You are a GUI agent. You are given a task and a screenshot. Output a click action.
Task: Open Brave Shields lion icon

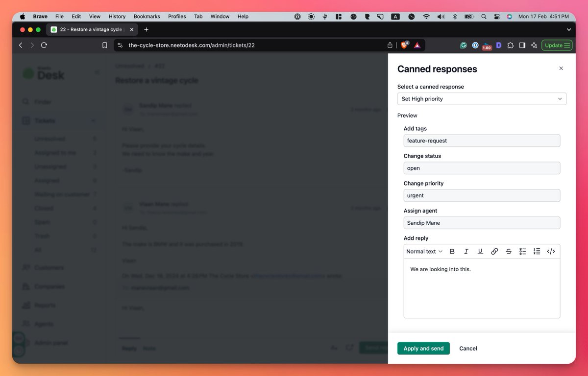[405, 45]
